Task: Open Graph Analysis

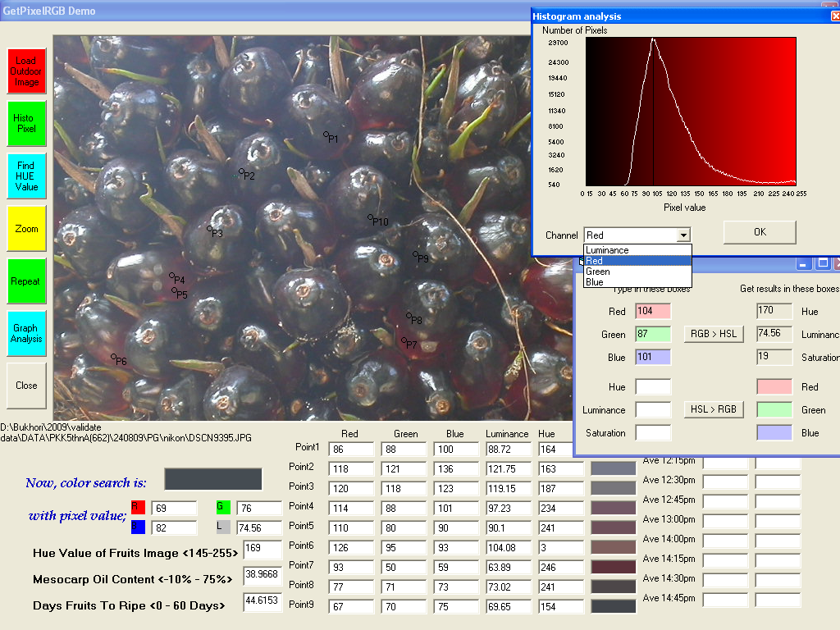Action: coord(26,334)
